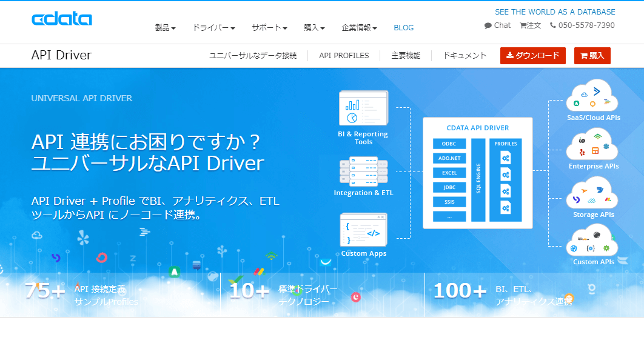Open the サポート dropdown menu
This screenshot has width=644, height=343.
pos(269,27)
